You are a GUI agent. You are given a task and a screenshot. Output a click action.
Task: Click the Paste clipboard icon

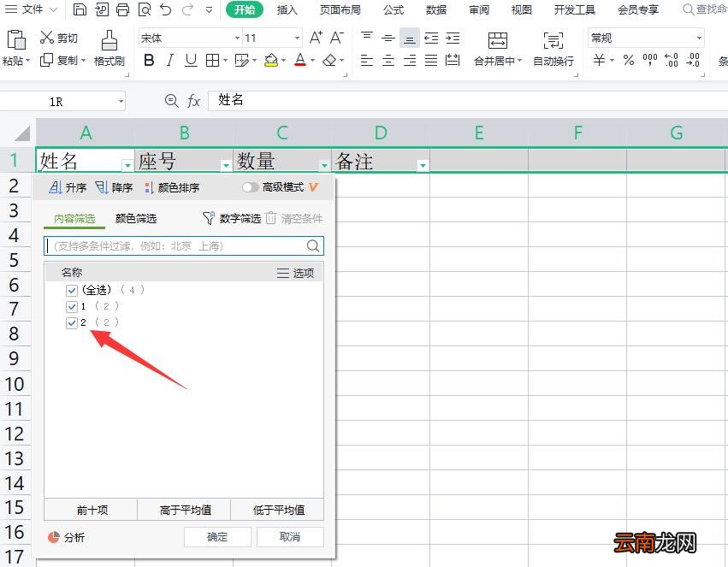coord(15,40)
